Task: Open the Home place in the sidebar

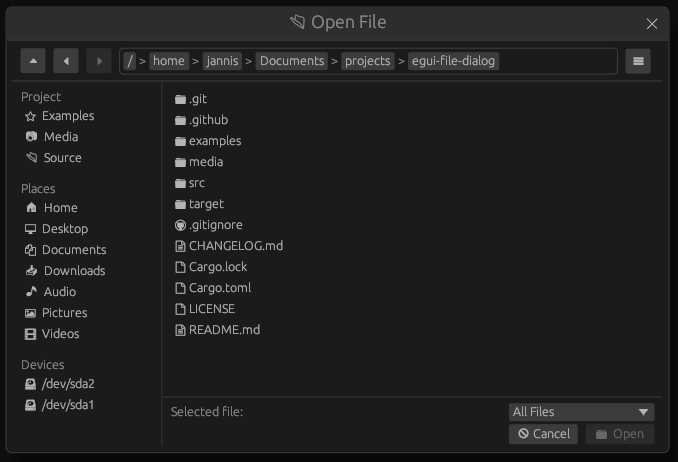Action: coord(60,208)
